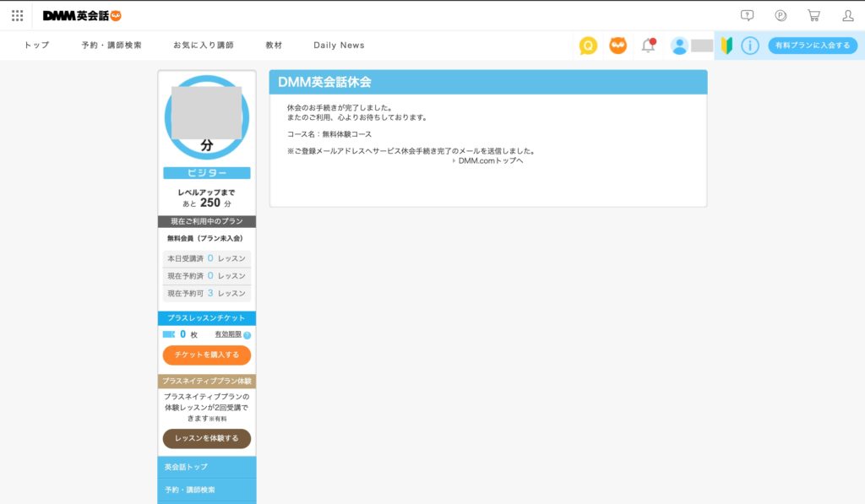The image size is (865, 504).
Task: Open the help question bubble icon
Action: (x=747, y=15)
